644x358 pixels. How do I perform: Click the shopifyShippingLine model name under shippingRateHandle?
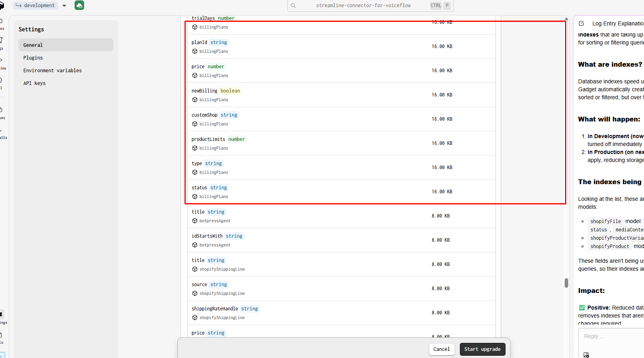tap(222, 318)
